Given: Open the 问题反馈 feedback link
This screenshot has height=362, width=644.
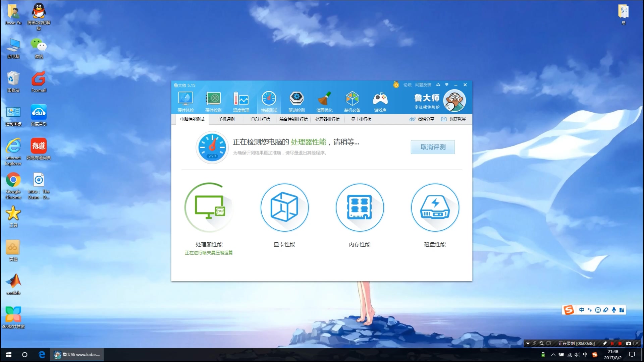Looking at the screenshot, I should pyautogui.click(x=423, y=85).
